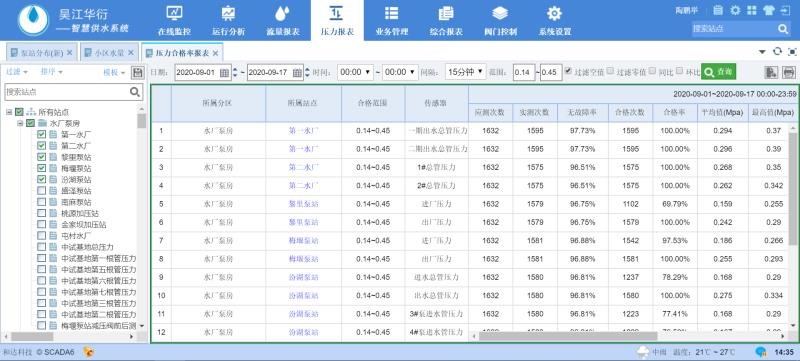
Task: Click the messenger icon beside the clock
Action: pyautogui.click(x=761, y=352)
